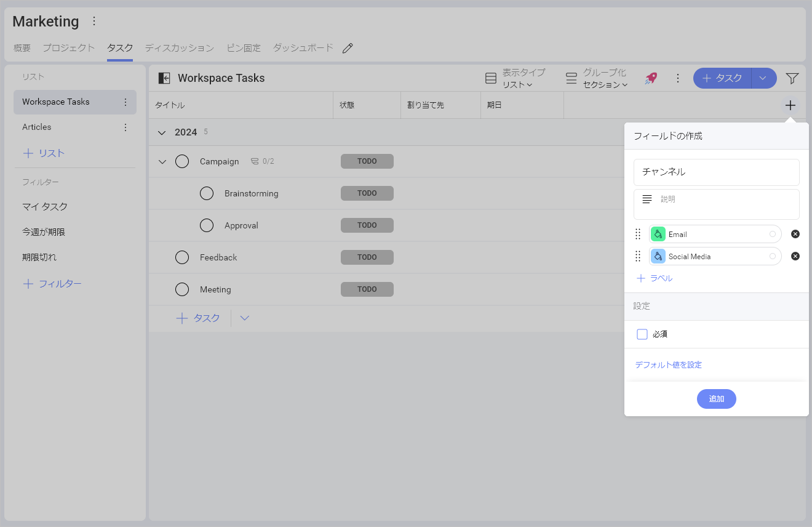Image resolution: width=812 pixels, height=527 pixels.
Task: Click the TODO status of Feedback
Action: point(367,257)
